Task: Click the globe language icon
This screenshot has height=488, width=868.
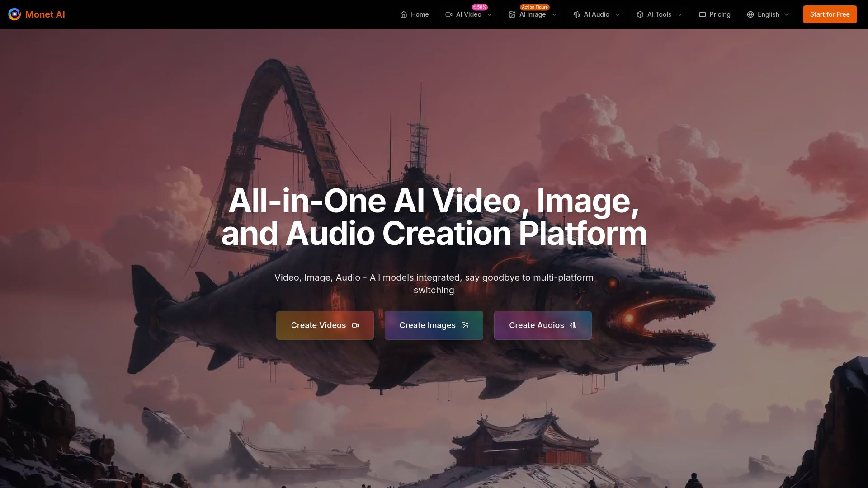Action: click(750, 14)
